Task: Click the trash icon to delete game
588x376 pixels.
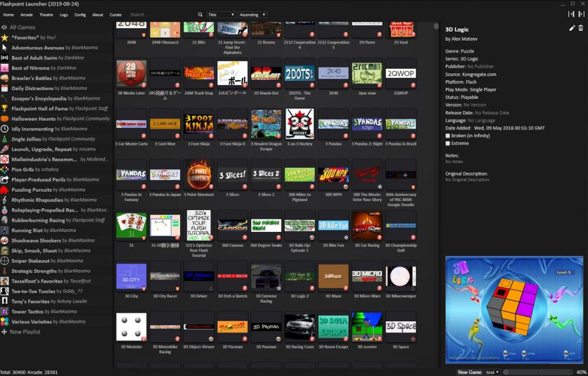Action: click(x=581, y=28)
